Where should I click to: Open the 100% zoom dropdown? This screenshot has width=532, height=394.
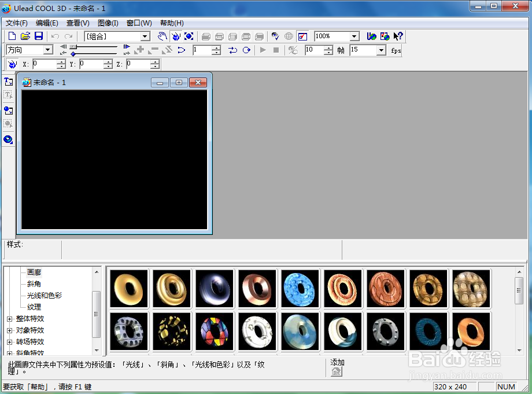(x=354, y=36)
